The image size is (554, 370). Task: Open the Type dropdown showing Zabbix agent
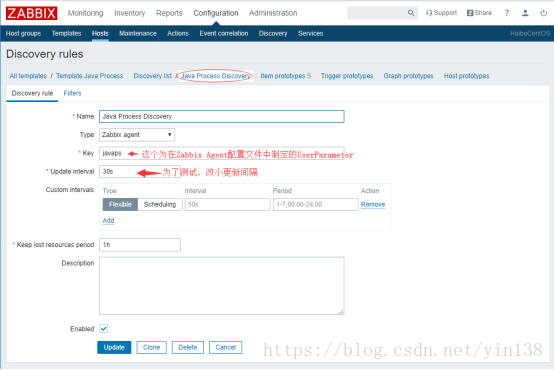tap(137, 135)
